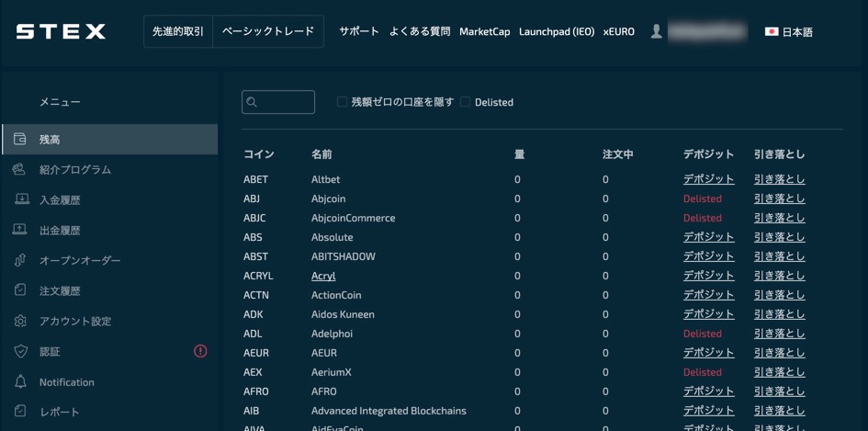Viewport: 868px width, 431px height.
Task: Click the Aidos Kuneen coin name
Action: [343, 314]
